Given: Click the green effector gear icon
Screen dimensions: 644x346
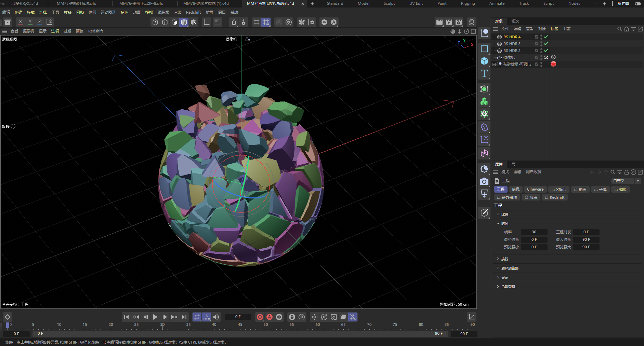Looking at the screenshot, I should pos(484,114).
